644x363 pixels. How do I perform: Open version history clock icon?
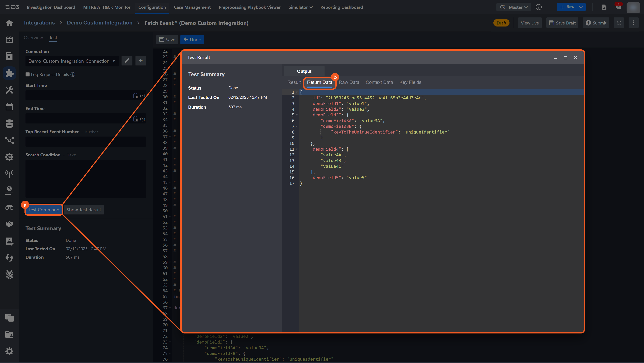619,23
